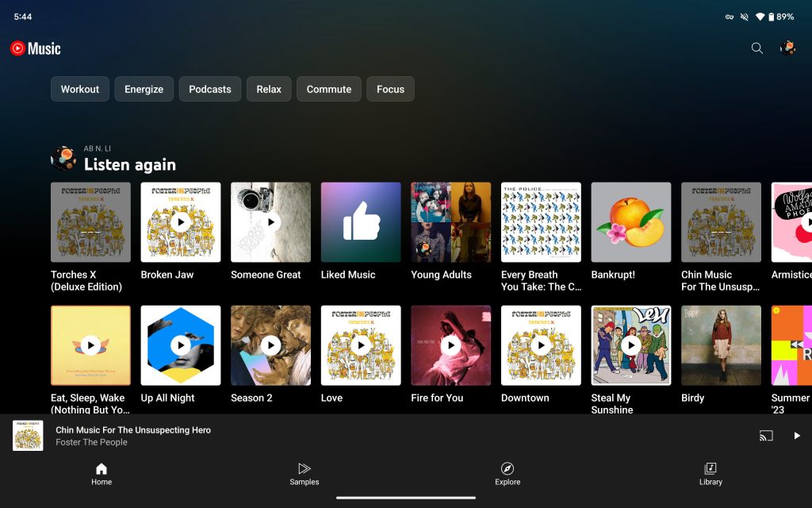Open the search magnifier icon
This screenshot has height=508, width=812.
756,48
